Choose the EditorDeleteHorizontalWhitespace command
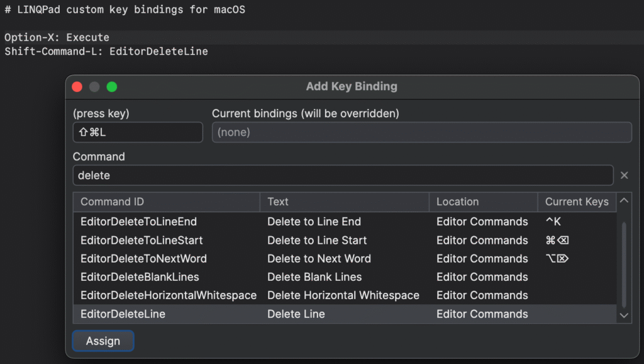 click(x=169, y=295)
